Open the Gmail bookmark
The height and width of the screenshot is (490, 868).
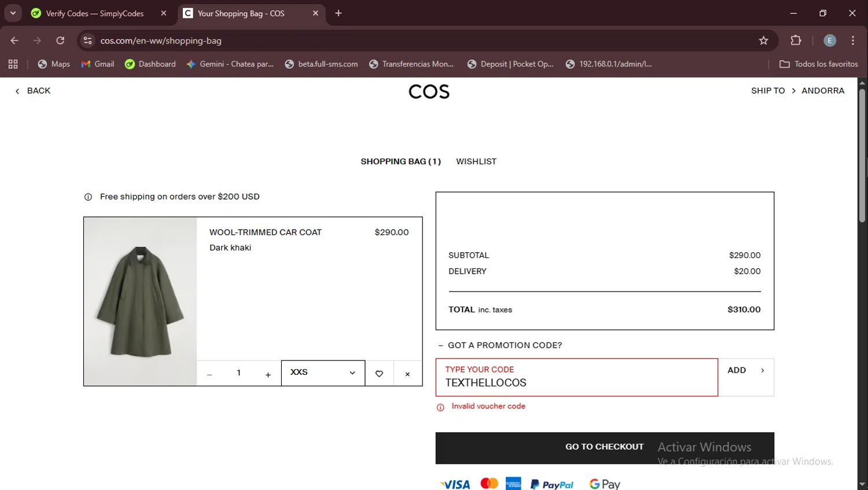coord(98,64)
